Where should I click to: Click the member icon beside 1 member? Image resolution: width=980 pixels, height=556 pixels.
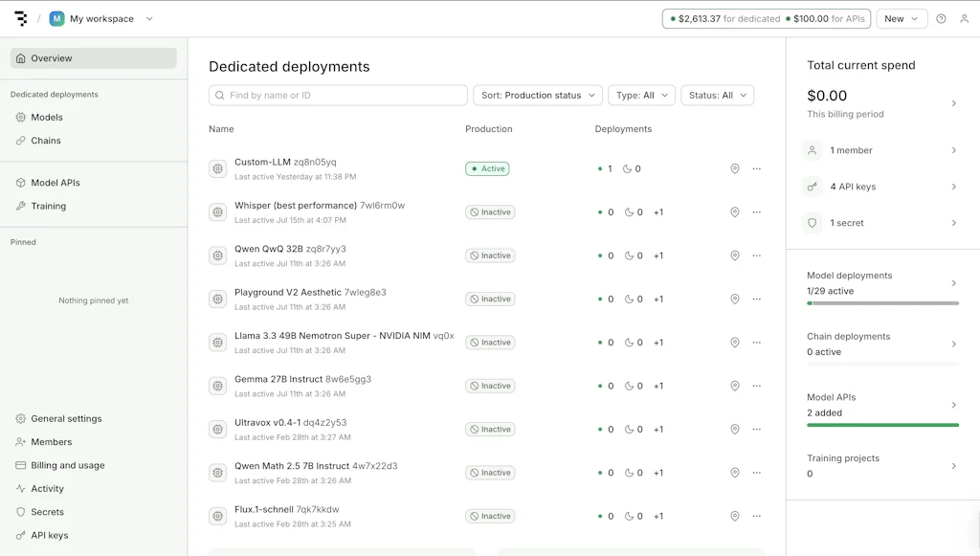(x=812, y=149)
